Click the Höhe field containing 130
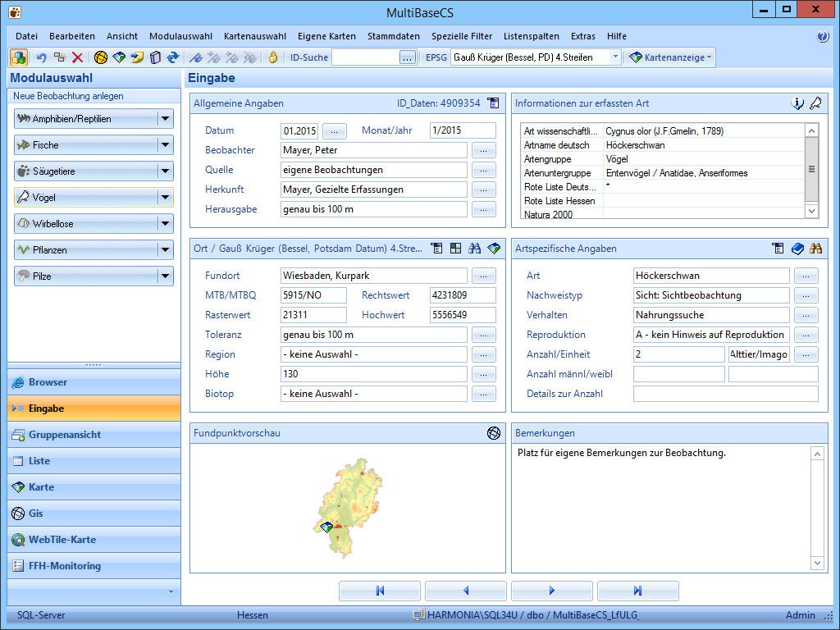Image resolution: width=840 pixels, height=630 pixels. [374, 374]
